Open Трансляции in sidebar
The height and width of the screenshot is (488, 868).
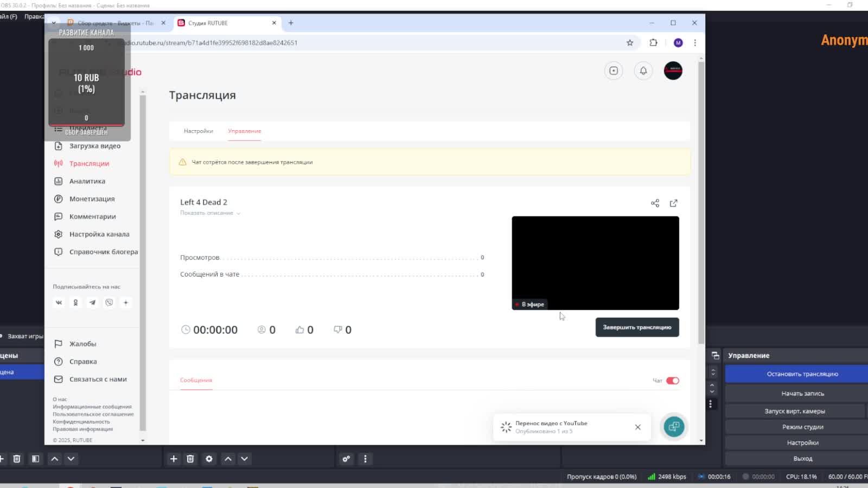pyautogui.click(x=89, y=163)
